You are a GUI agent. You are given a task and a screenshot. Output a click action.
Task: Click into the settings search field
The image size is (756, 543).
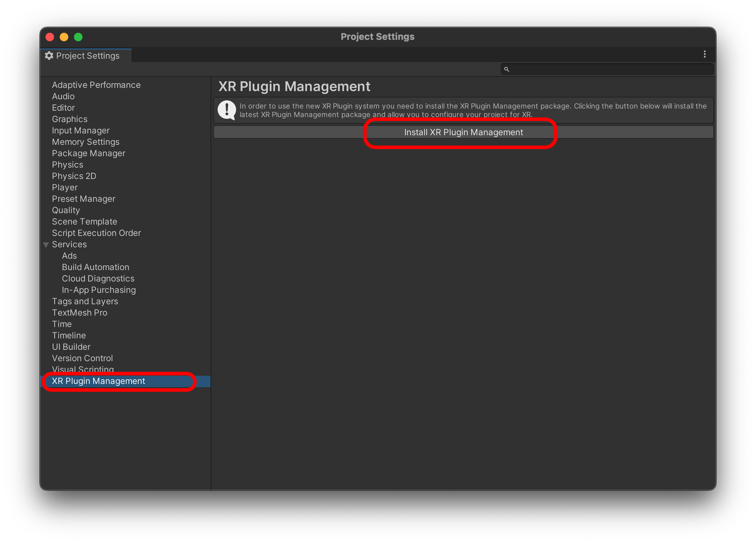click(610, 69)
